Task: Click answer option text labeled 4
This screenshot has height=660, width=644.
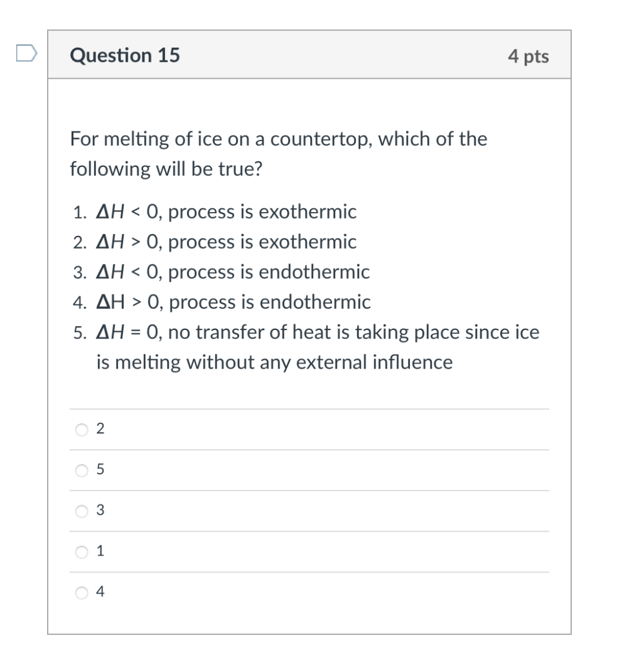Action: (x=101, y=592)
